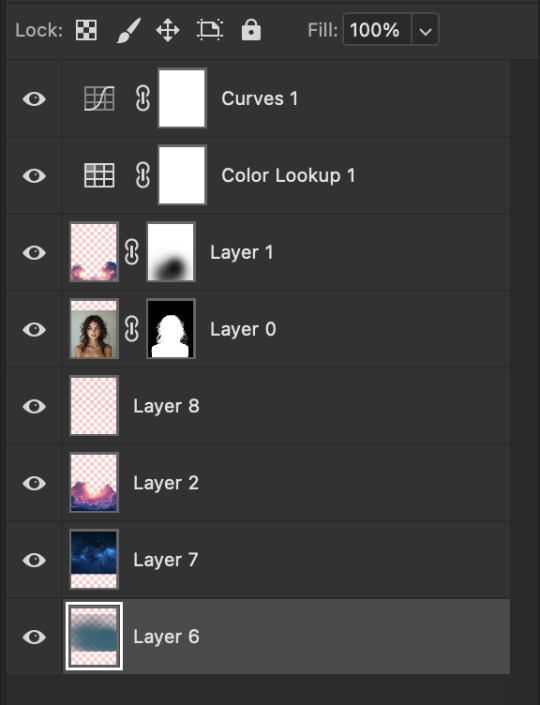This screenshot has height=705, width=540.
Task: Hide the Curves 1 layer
Action: coord(34,98)
